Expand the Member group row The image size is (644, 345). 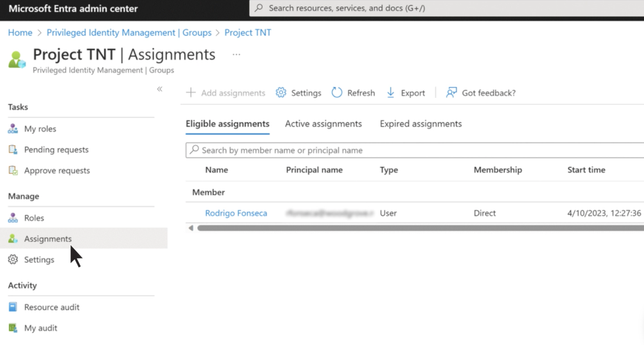(208, 192)
